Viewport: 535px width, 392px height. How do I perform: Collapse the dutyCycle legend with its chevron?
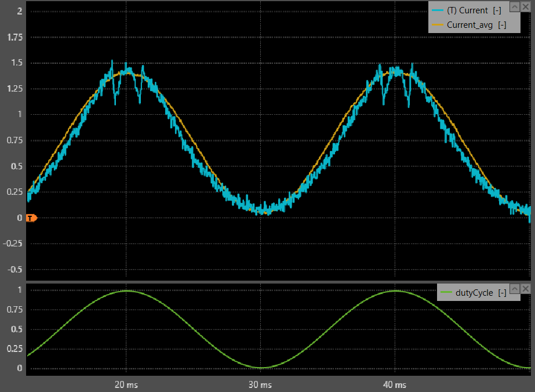click(515, 289)
